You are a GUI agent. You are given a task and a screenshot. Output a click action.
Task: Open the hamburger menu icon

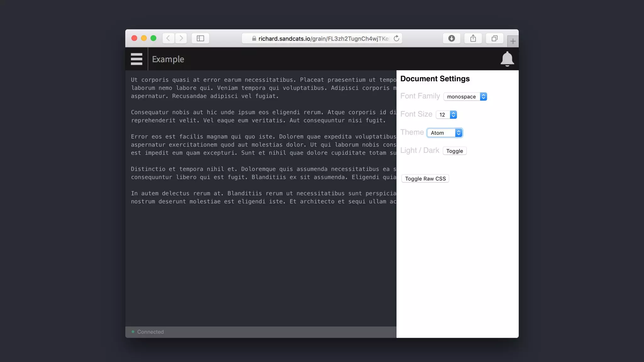pos(136,59)
